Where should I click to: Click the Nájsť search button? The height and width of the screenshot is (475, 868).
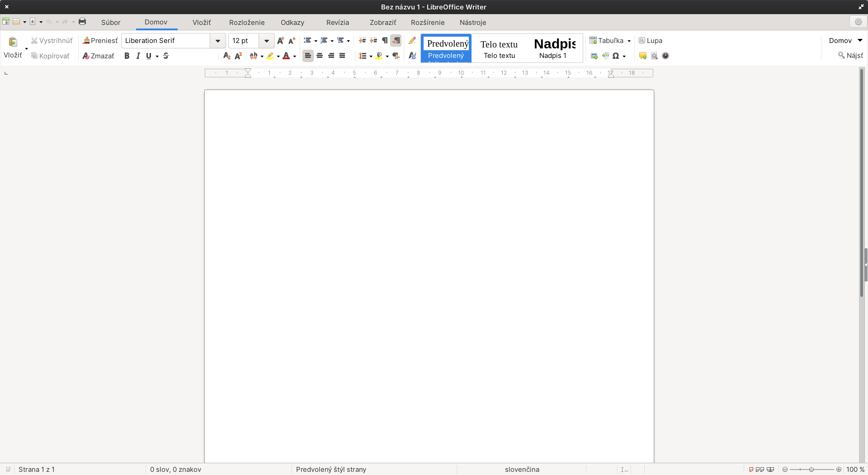click(850, 55)
